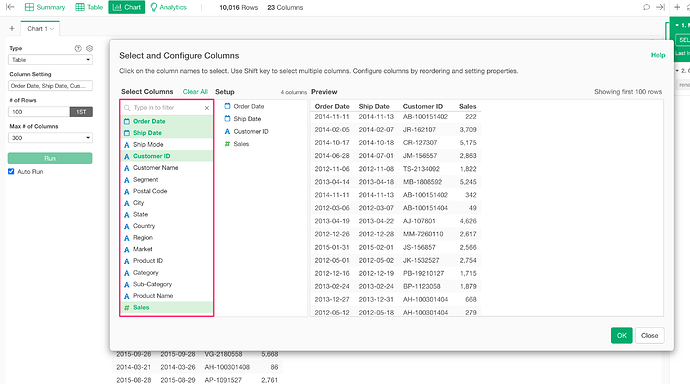Click the Sales preview column header
This screenshot has height=384, width=690.
click(x=467, y=106)
